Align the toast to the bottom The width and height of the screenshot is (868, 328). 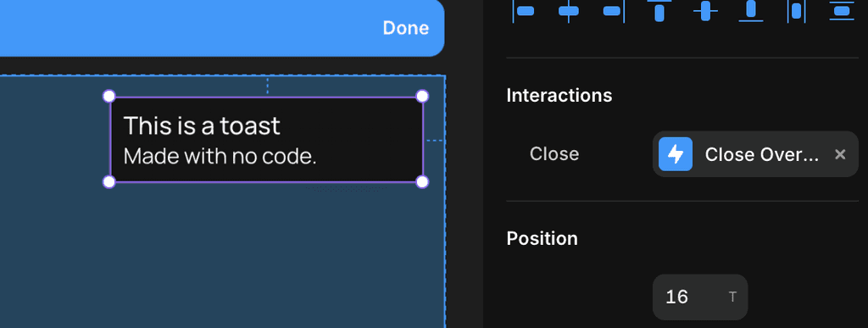[x=751, y=10]
